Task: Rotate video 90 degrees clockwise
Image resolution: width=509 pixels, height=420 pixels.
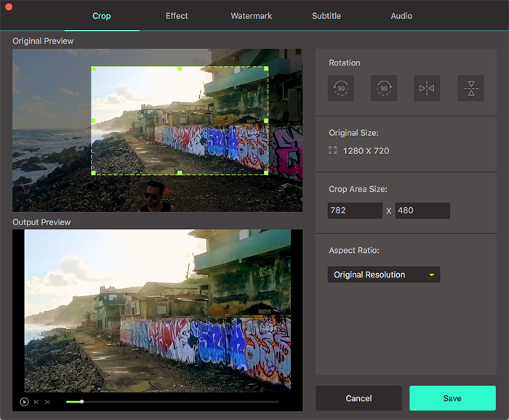Action: tap(384, 89)
